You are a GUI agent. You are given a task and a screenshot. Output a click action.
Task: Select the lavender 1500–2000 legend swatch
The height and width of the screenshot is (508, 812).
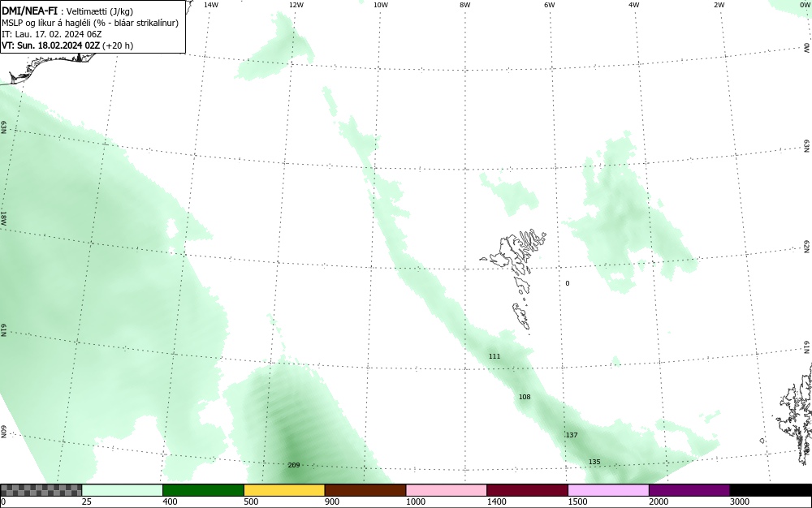pos(608,490)
